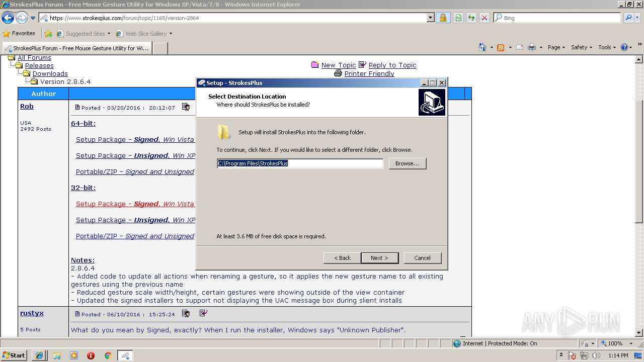Viewport: 644px width, 362px height.
Task: Open address bar URL history dropdown
Action: click(431, 18)
